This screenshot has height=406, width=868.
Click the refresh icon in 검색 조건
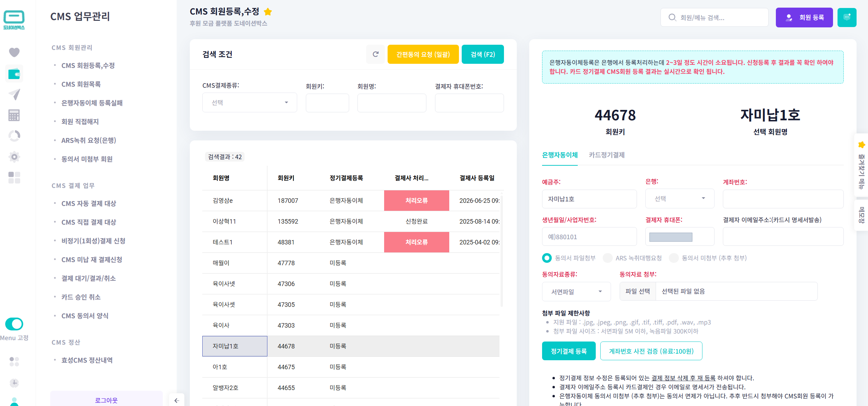(375, 54)
